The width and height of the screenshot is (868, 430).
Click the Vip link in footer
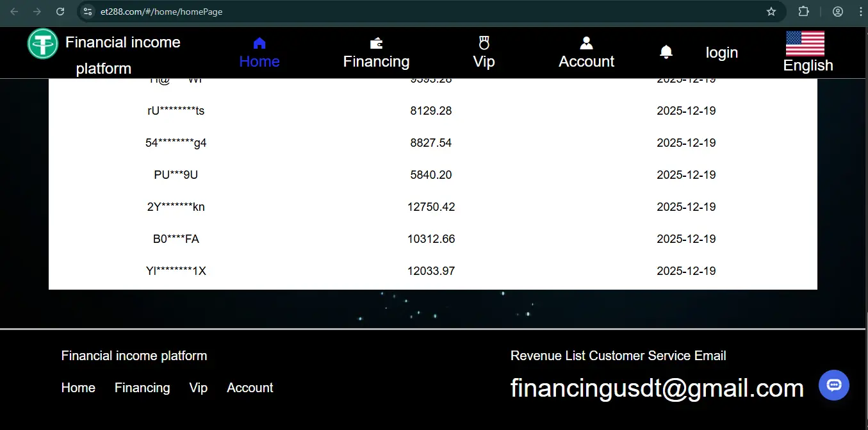pyautogui.click(x=199, y=388)
